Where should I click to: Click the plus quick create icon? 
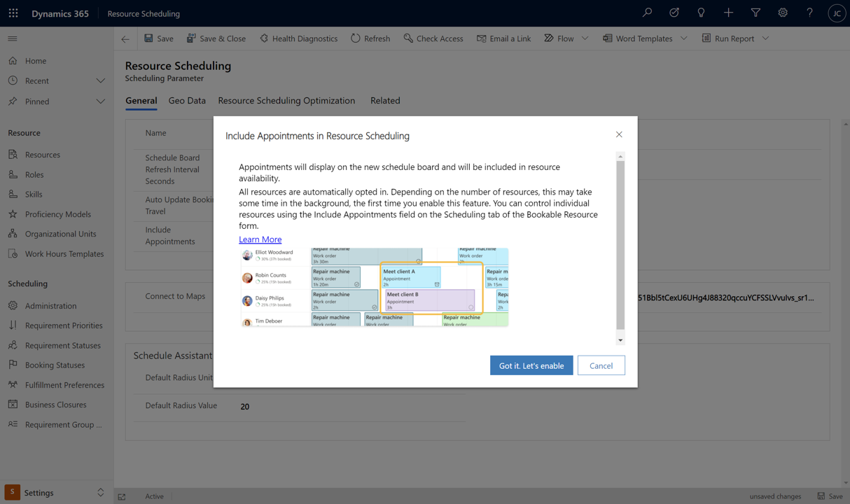click(x=728, y=13)
